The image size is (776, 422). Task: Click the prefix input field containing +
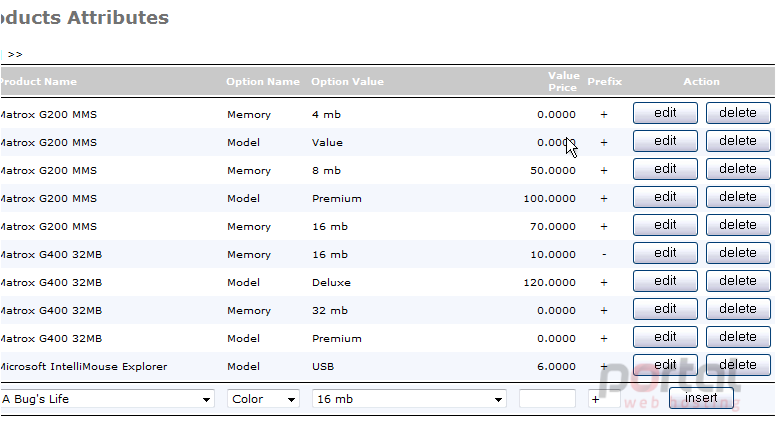coord(604,399)
